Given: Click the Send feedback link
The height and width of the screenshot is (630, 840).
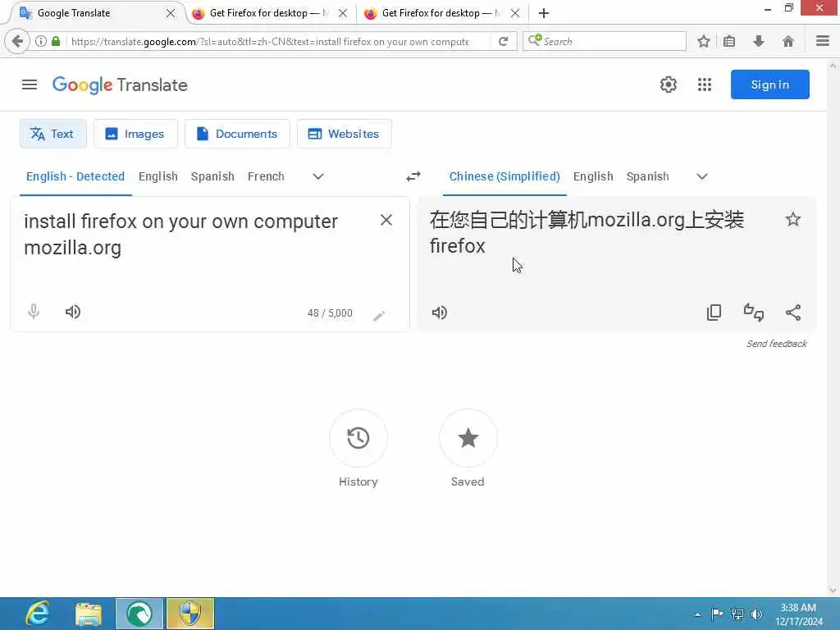Looking at the screenshot, I should (776, 344).
